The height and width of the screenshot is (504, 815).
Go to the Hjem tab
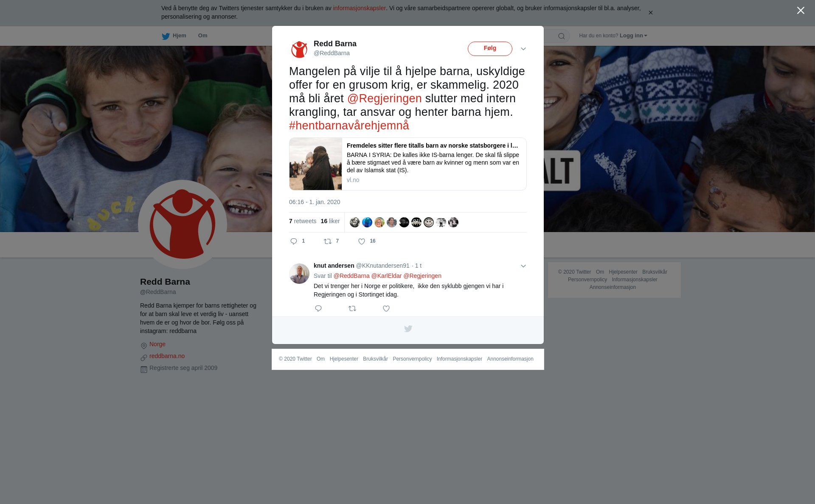[x=174, y=36]
